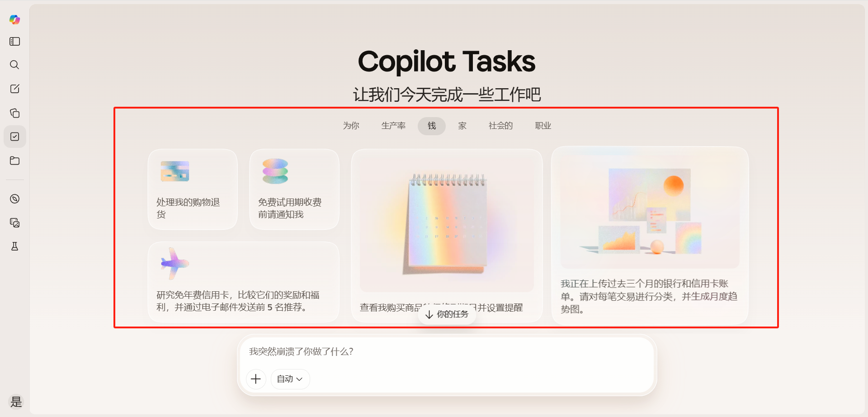The height and width of the screenshot is (417, 868).
Task: Switch to the 职业 tab
Action: (x=543, y=126)
